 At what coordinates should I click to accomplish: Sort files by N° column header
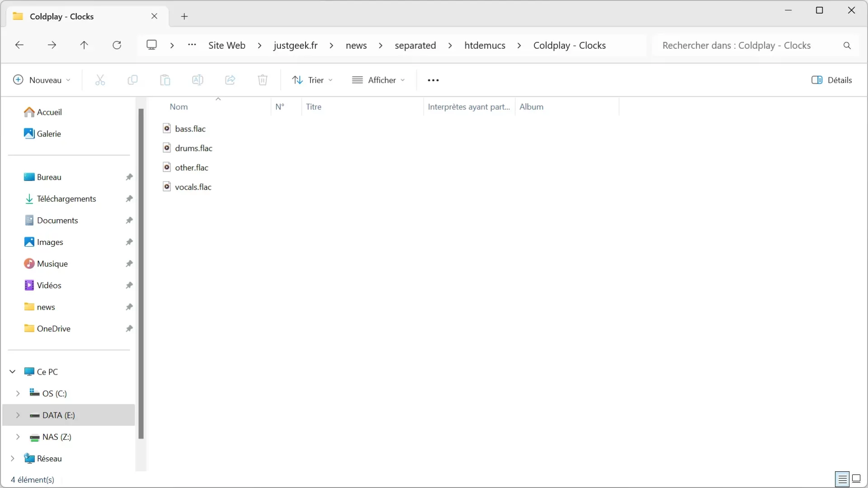pyautogui.click(x=280, y=107)
